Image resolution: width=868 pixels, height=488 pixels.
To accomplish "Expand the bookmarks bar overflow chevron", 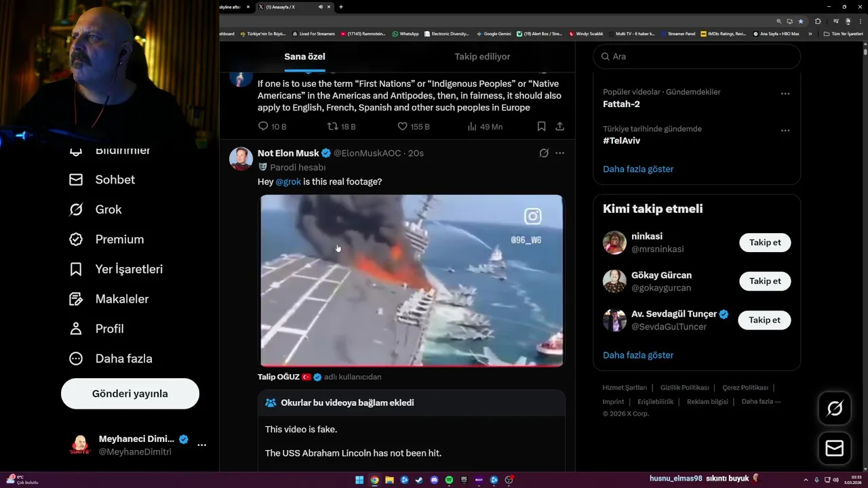I will (810, 33).
